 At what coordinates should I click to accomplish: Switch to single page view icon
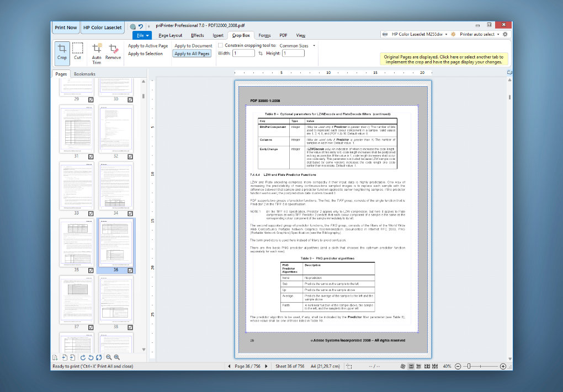pos(411,366)
